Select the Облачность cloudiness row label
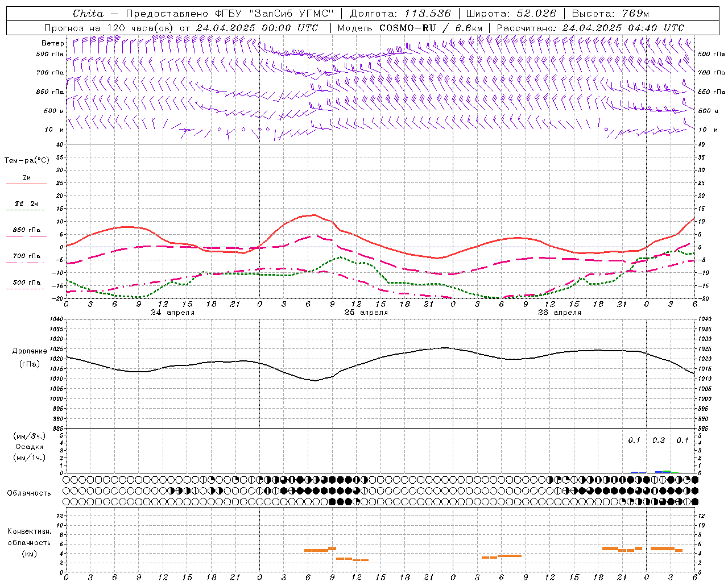Image resolution: width=728 pixels, height=582 pixels. [x=29, y=493]
